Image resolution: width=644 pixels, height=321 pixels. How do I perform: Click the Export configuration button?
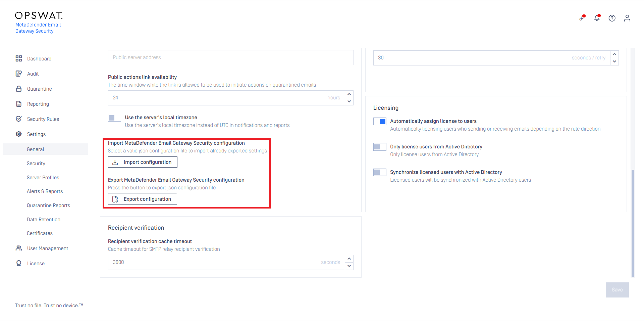tap(142, 199)
